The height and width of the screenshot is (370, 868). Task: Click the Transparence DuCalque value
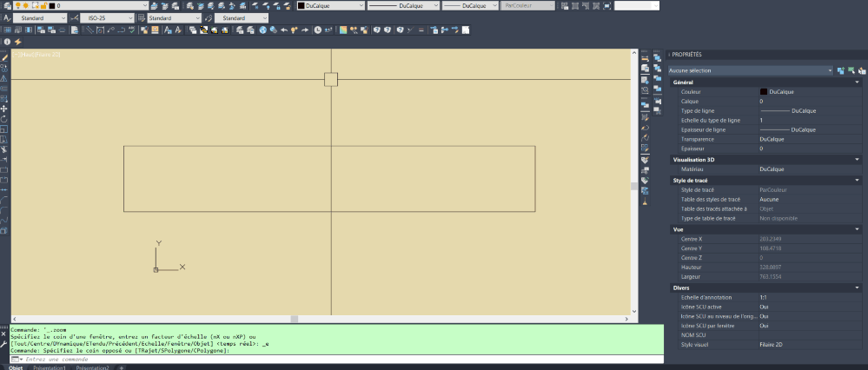click(x=771, y=139)
